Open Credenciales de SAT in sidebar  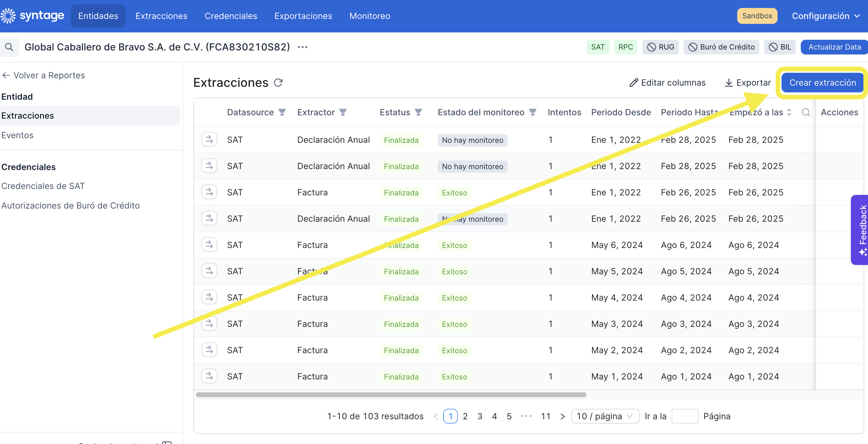point(43,186)
